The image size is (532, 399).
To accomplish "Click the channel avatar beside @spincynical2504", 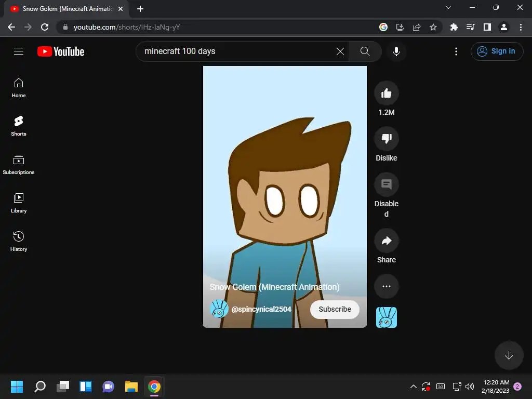I will coord(219,309).
